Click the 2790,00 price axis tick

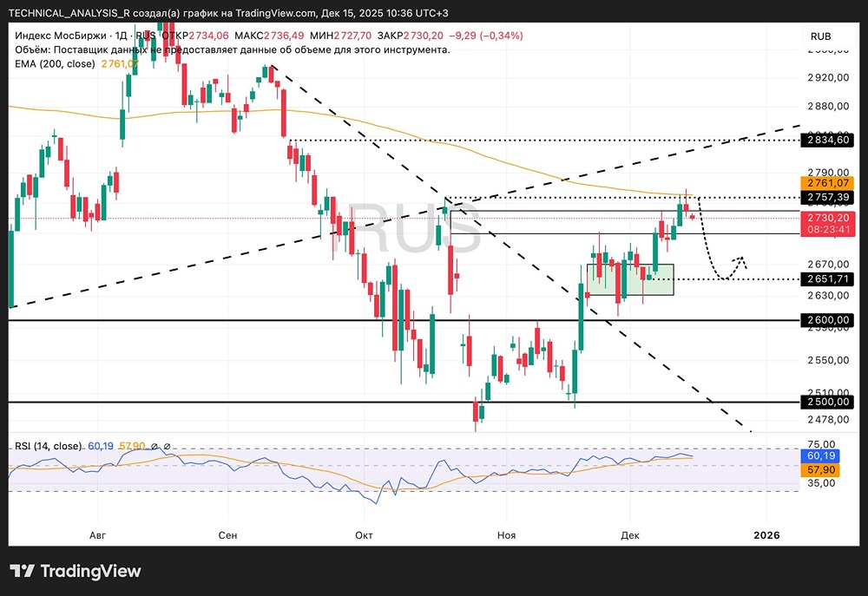[828, 172]
